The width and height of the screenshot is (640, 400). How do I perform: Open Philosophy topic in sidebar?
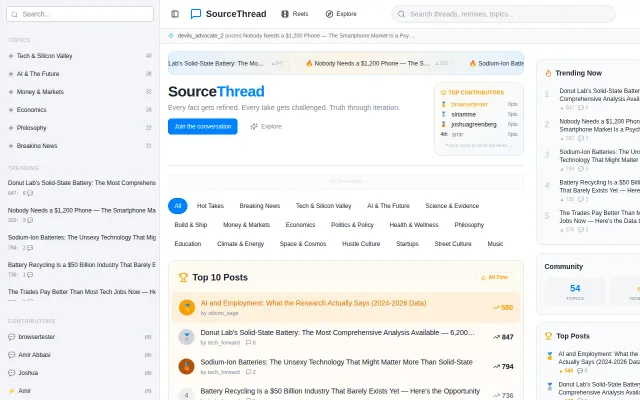pos(80,127)
